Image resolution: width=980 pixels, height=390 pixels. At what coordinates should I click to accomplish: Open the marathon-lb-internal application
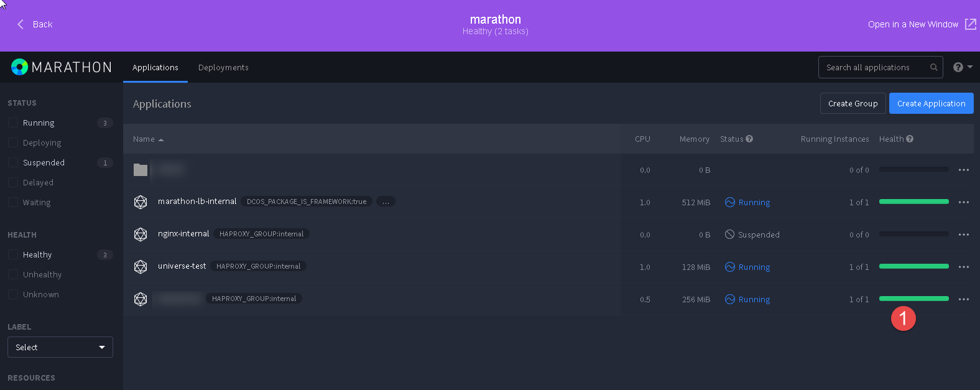coord(197,202)
